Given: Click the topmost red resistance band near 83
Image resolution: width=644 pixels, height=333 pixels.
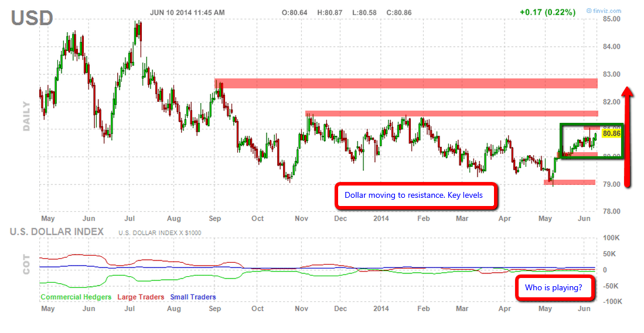Looking at the screenshot, I should pyautogui.click(x=406, y=83).
